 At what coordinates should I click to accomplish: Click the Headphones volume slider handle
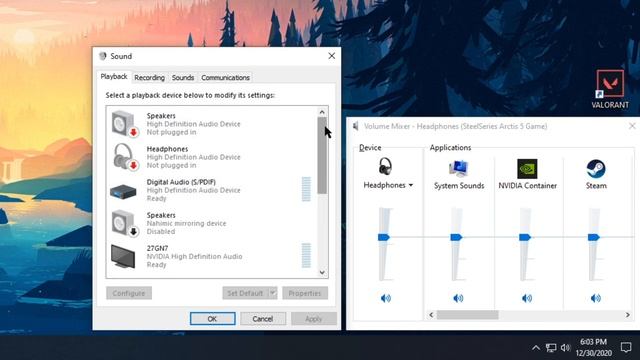point(384,237)
